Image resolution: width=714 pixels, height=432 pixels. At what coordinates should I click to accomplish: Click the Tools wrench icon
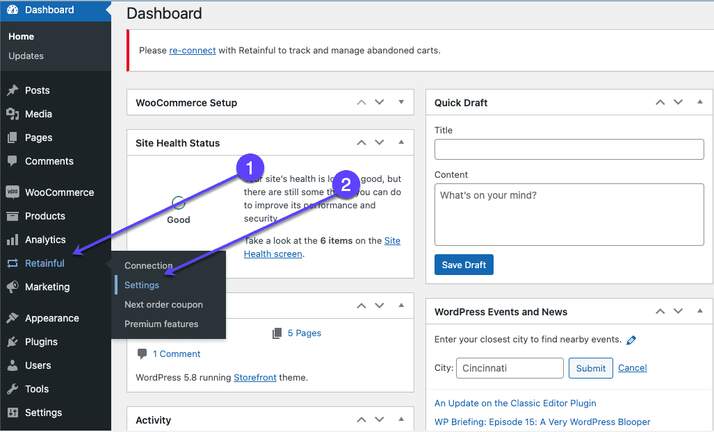12,389
